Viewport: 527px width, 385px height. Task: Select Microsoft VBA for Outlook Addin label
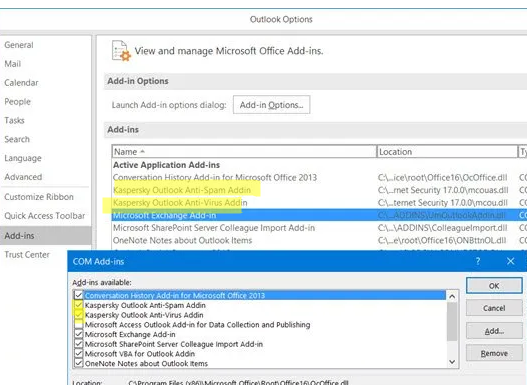pyautogui.click(x=140, y=354)
